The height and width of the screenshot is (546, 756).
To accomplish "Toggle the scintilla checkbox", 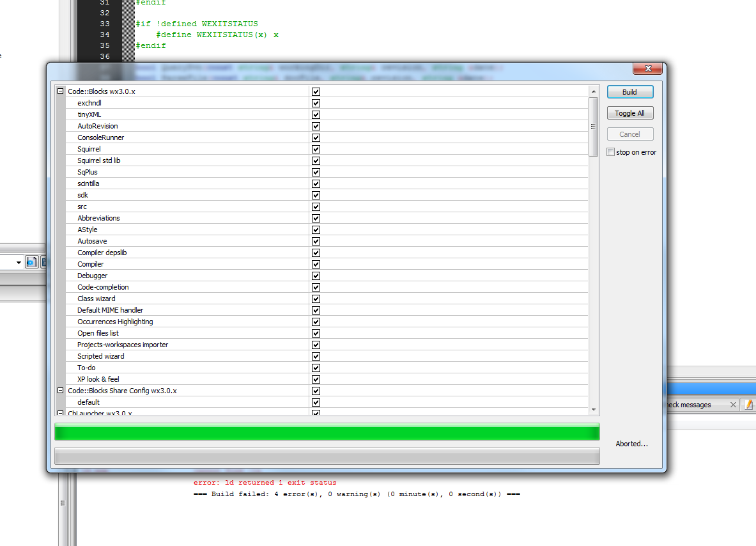I will pos(316,183).
